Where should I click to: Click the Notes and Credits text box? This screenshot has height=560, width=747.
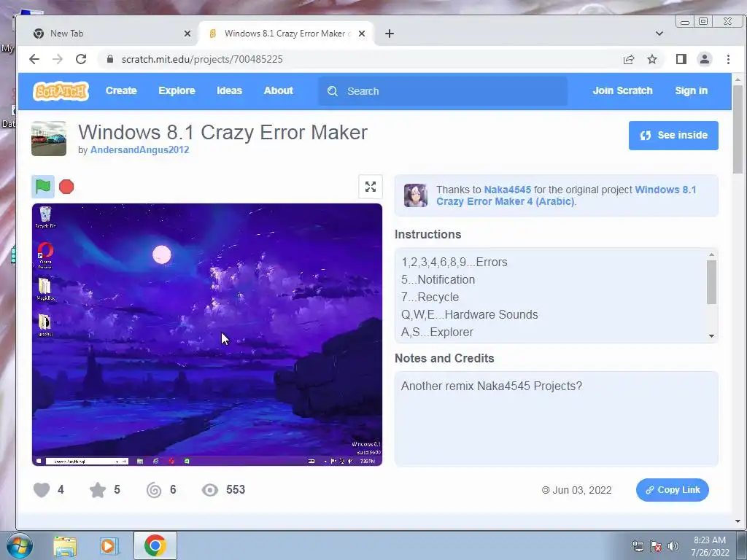click(x=557, y=419)
